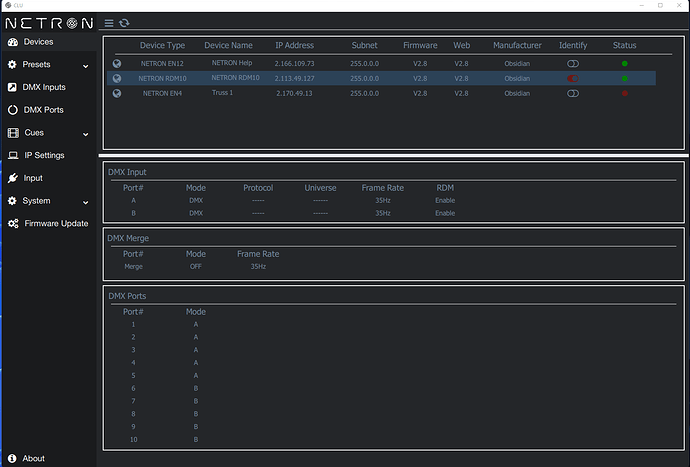The image size is (690, 467).
Task: Click the NETRON logo
Action: [x=49, y=23]
